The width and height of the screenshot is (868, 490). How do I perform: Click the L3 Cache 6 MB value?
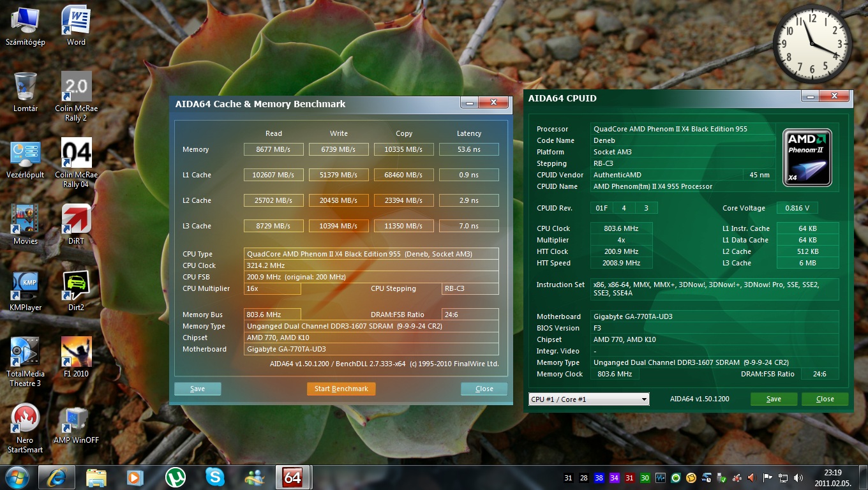click(807, 263)
